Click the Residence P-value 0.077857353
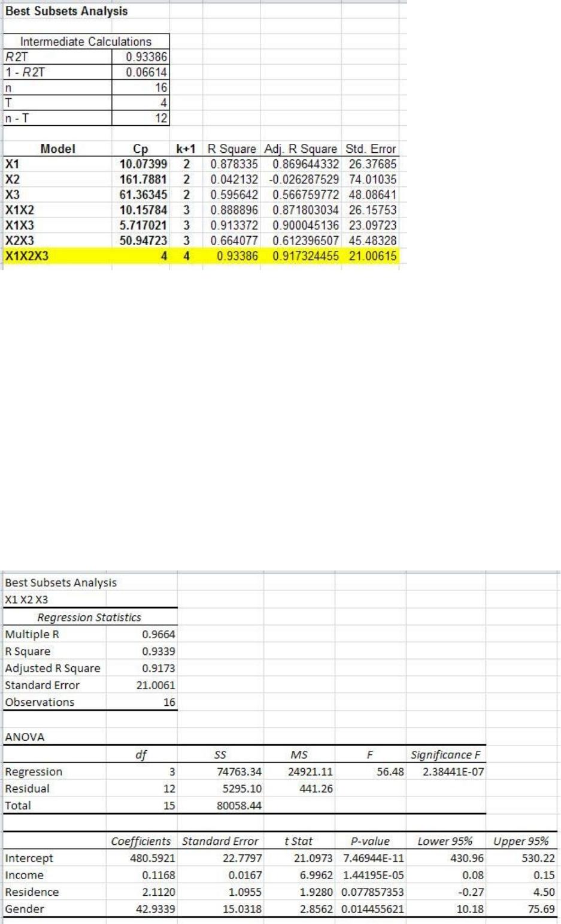This screenshot has width=561, height=924. [x=371, y=892]
